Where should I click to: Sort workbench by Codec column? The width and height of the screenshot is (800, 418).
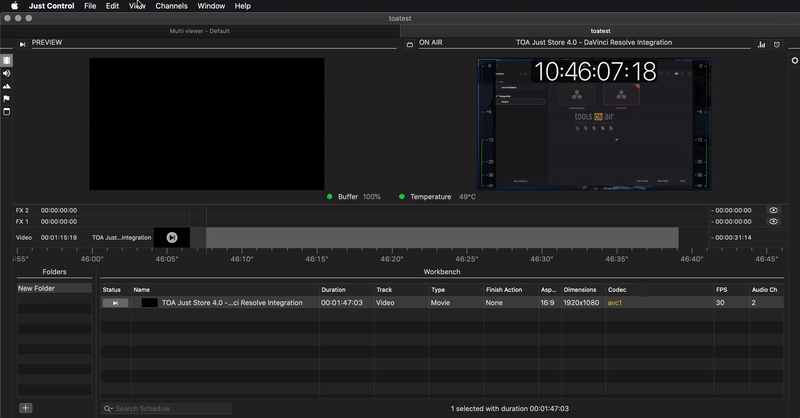tap(659, 290)
